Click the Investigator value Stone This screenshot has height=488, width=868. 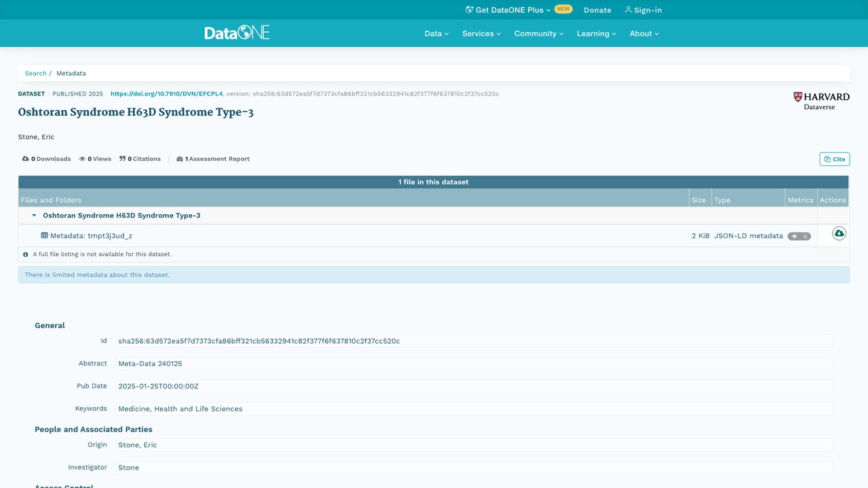coord(128,468)
